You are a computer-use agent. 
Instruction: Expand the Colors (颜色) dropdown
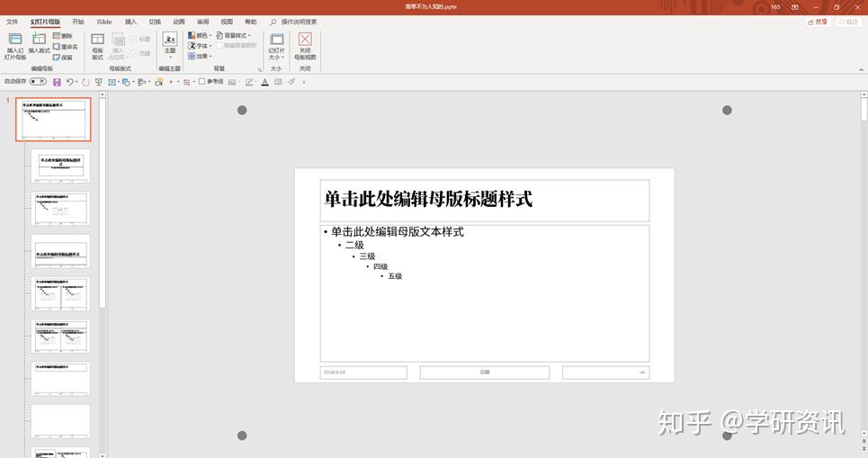pos(200,35)
